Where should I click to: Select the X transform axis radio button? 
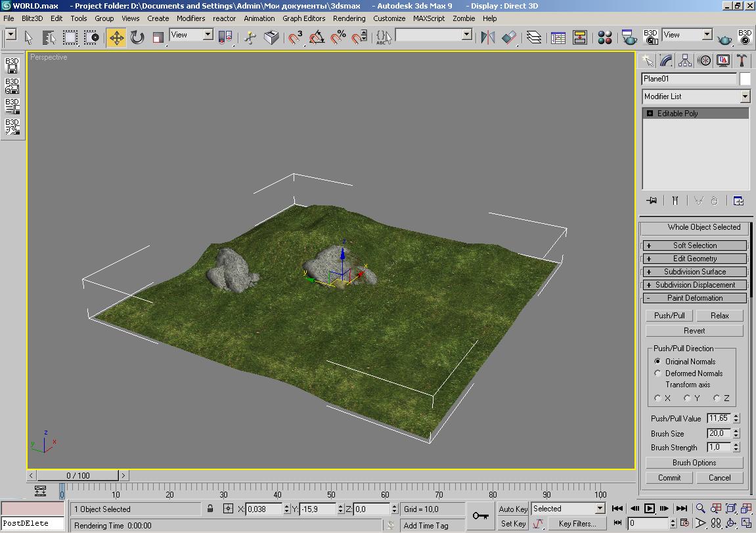click(657, 398)
